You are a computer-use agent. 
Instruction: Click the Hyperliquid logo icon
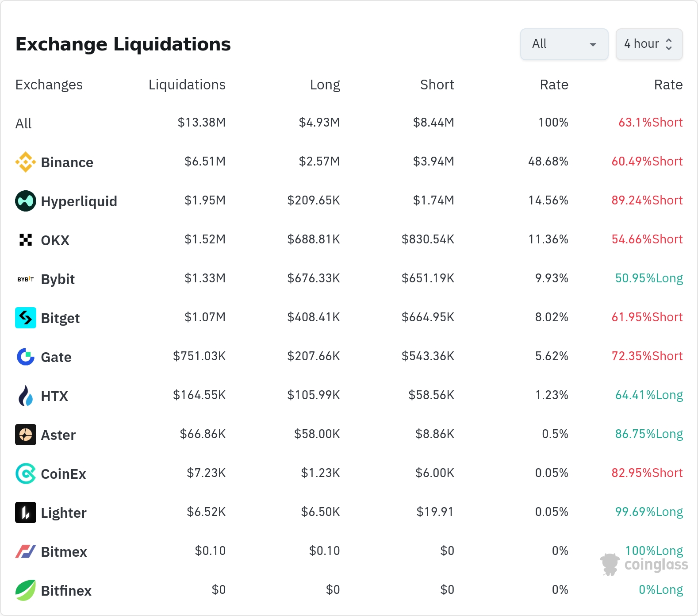[26, 201]
